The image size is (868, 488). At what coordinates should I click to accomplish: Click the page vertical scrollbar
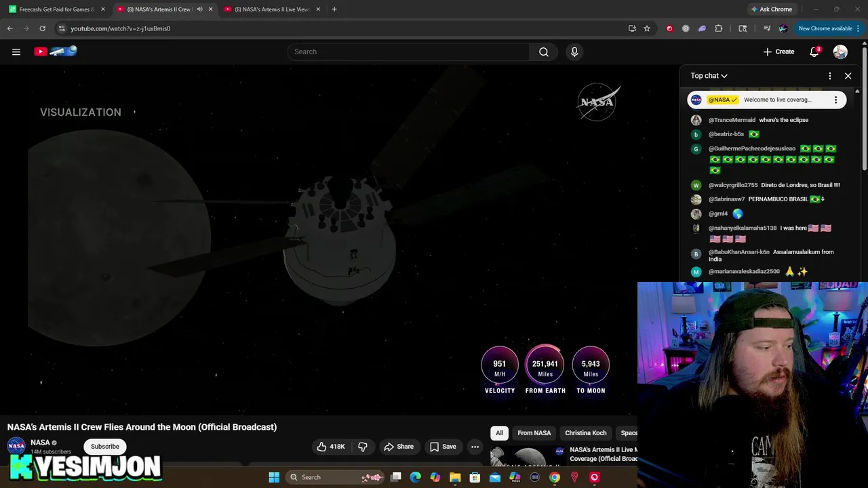(865, 105)
